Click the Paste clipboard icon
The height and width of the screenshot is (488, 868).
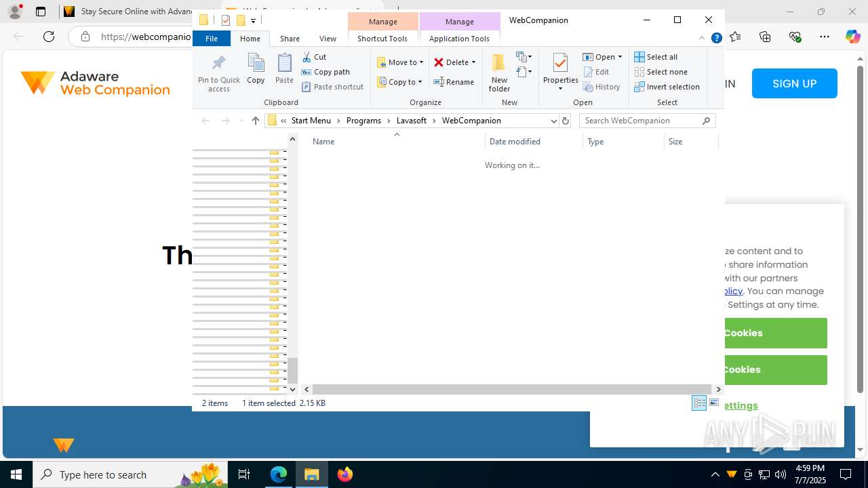[284, 68]
